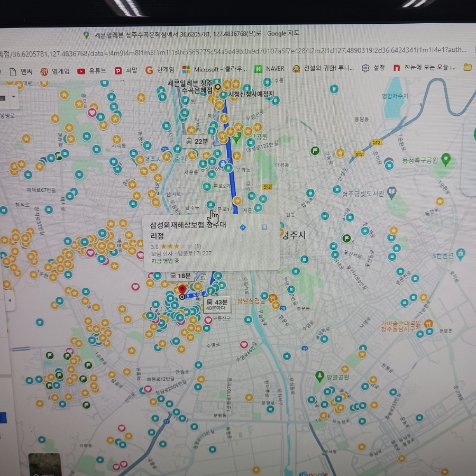Click the green NAVER bookmark icon
The width and height of the screenshot is (476, 476).
coord(258,69)
